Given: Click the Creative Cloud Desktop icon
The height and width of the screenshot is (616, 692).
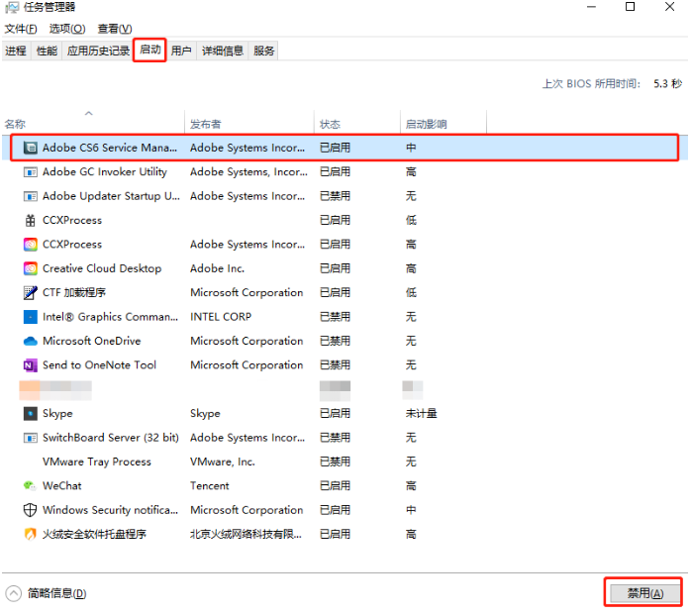Looking at the screenshot, I should point(30,268).
